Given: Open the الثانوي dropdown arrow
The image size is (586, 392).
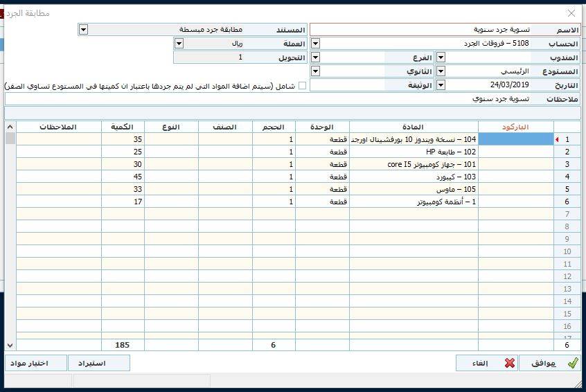Looking at the screenshot, I should [x=315, y=71].
